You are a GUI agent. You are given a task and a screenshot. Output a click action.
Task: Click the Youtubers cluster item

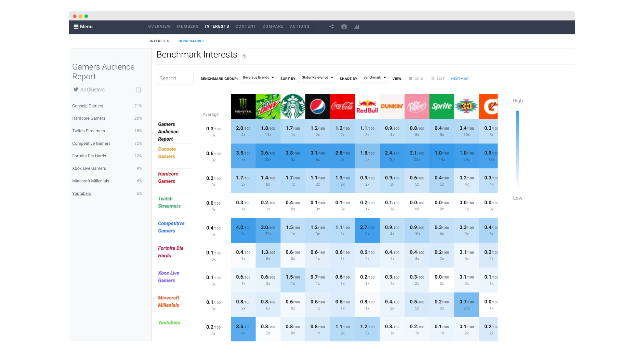(82, 193)
